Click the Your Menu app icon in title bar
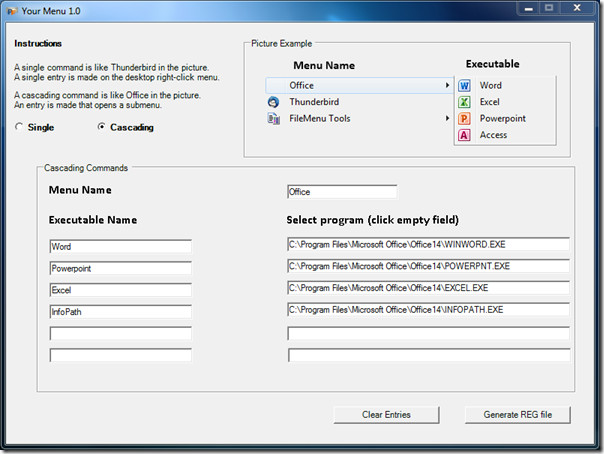Viewport: 604px width, 454px height. tap(12, 11)
